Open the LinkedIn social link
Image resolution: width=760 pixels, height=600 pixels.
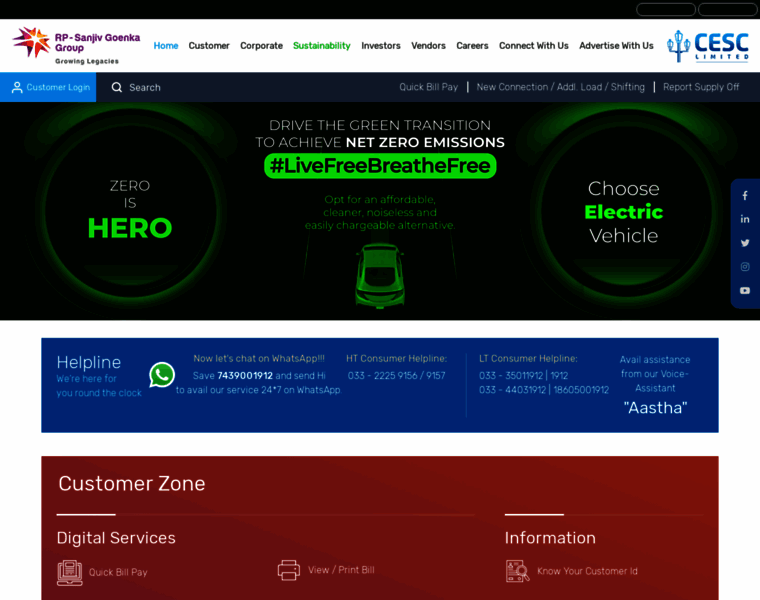coord(745,219)
